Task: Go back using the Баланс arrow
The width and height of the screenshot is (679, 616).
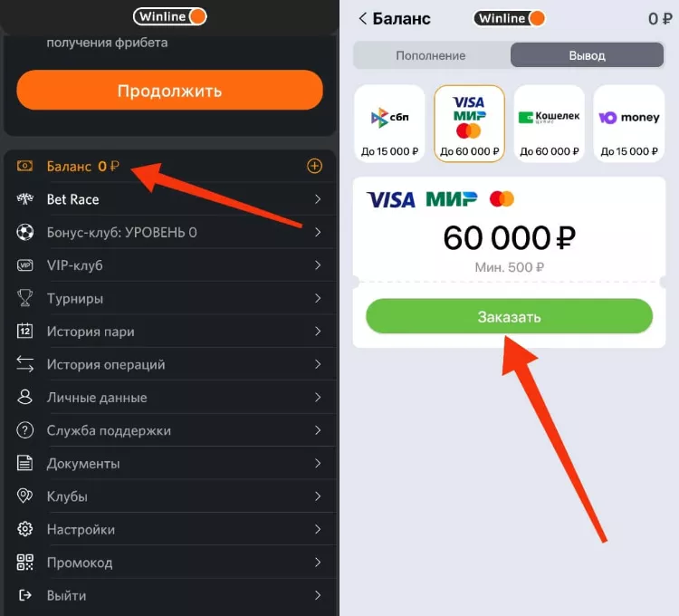Action: (363, 18)
